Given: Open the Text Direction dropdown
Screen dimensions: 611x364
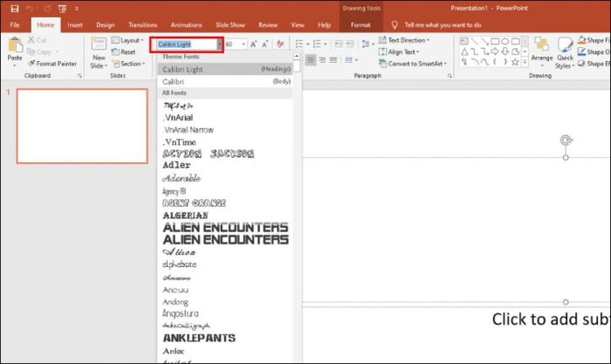Looking at the screenshot, I should pos(403,40).
